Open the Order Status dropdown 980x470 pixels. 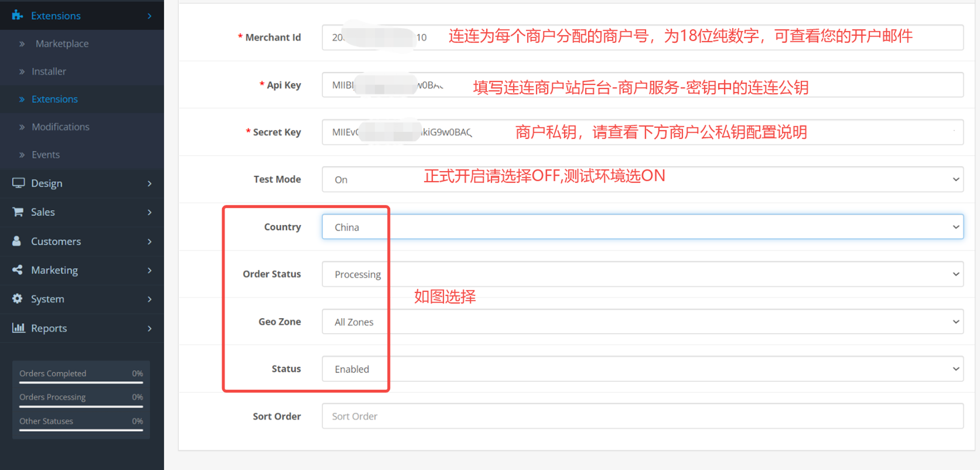(642, 274)
